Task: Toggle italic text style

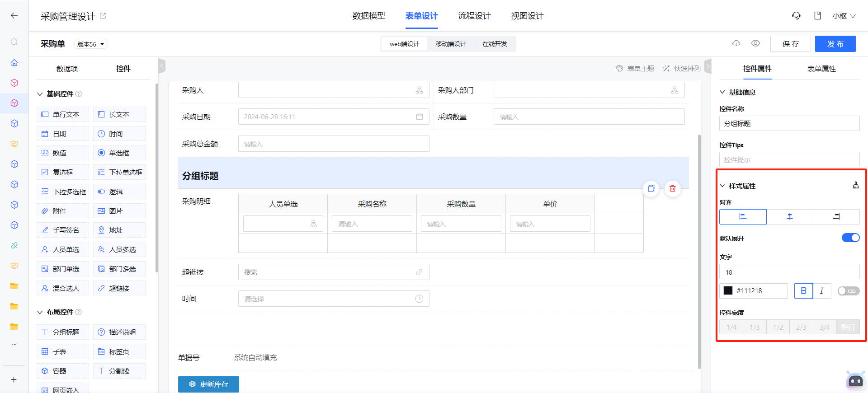Action: pos(822,291)
